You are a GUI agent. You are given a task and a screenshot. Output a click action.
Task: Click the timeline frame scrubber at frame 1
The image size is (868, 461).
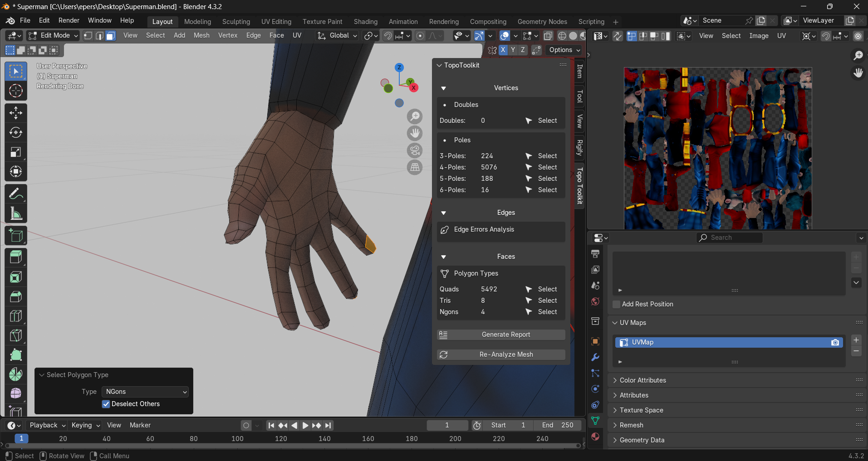(21, 438)
